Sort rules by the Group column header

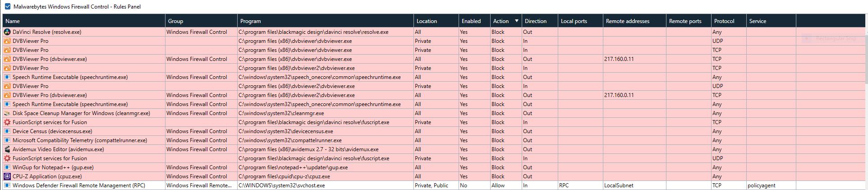tap(201, 21)
